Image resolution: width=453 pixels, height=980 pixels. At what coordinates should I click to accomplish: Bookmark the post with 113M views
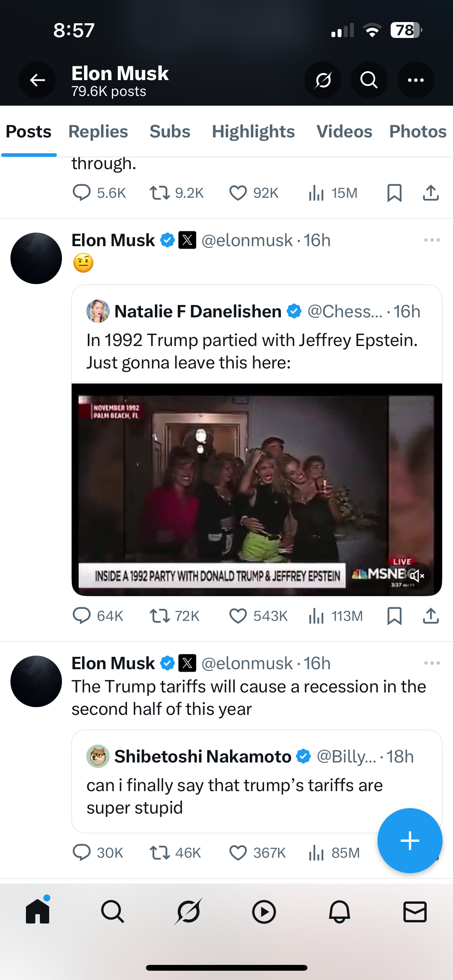pos(394,616)
